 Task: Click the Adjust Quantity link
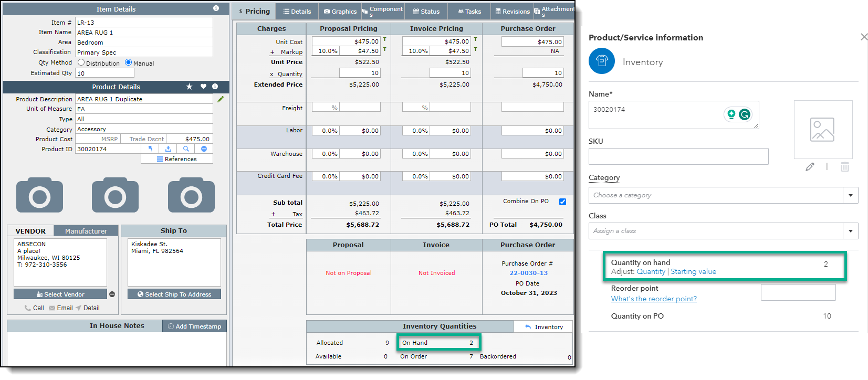(651, 271)
